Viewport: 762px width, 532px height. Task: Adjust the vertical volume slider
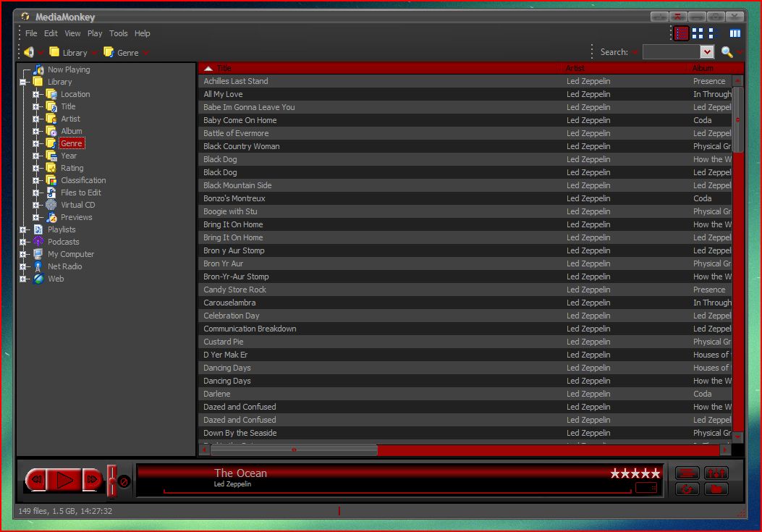(111, 481)
